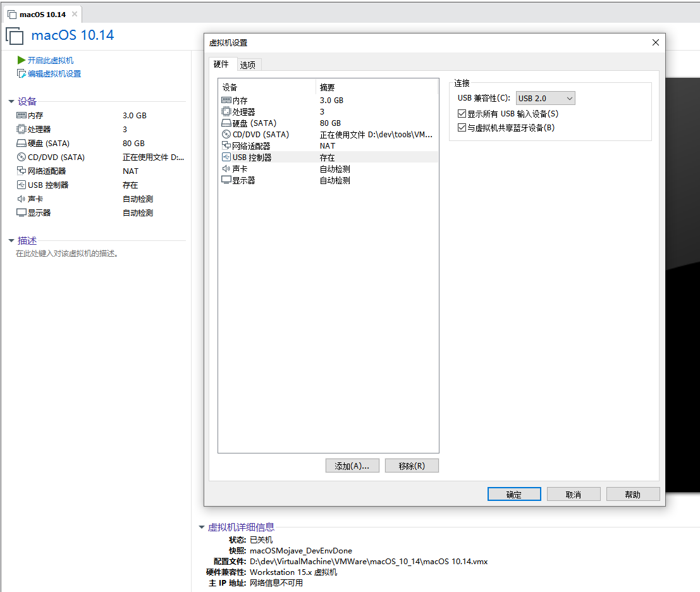Click sound card icon in left sidebar
The height and width of the screenshot is (592, 700).
click(21, 199)
